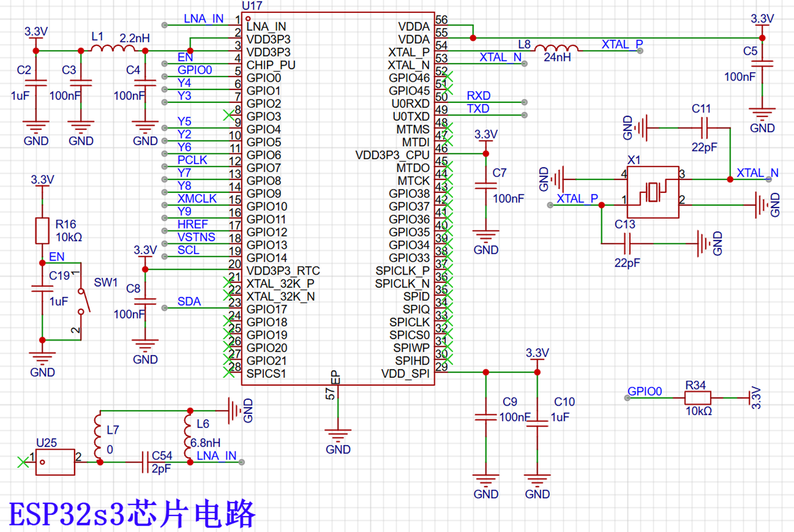The width and height of the screenshot is (794, 532).
Task: Select the L8 inductor symbol
Action: (x=557, y=49)
